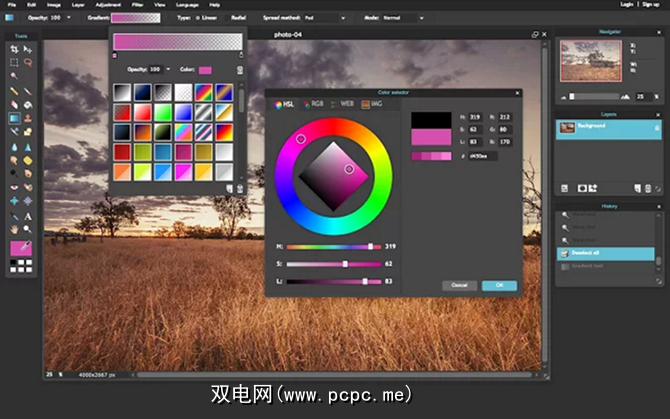Select the Brush tool
The image size is (670, 419).
(x=28, y=91)
